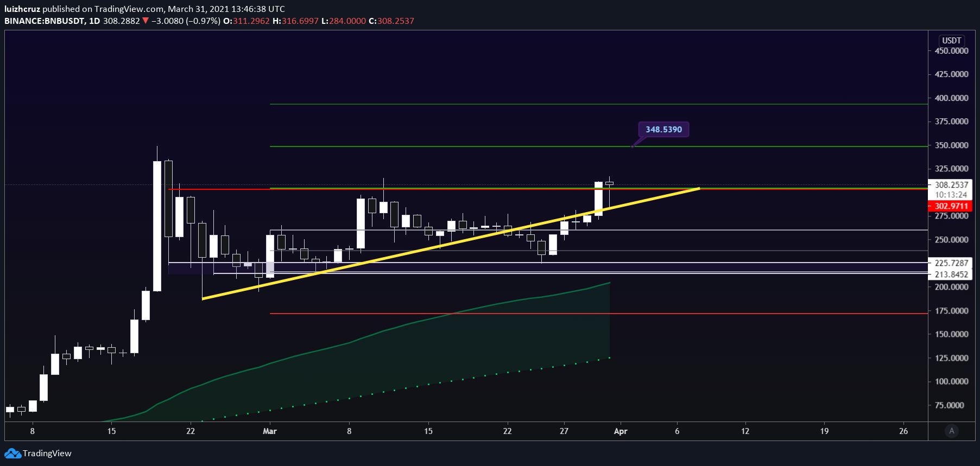Screen dimensions: 980x466
Task: Click the 350.0000 price scale label
Action: point(951,145)
